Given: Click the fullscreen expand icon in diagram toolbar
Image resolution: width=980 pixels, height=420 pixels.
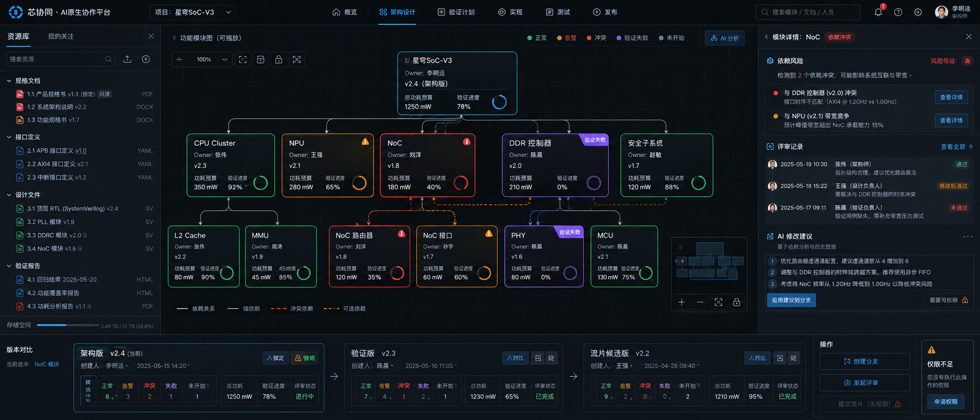Looking at the screenshot, I should (x=297, y=60).
